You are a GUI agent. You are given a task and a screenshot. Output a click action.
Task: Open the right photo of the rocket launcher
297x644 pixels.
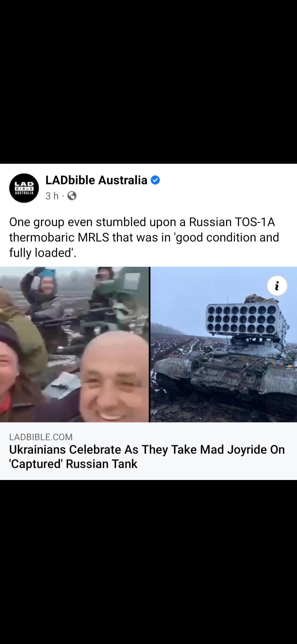point(224,344)
